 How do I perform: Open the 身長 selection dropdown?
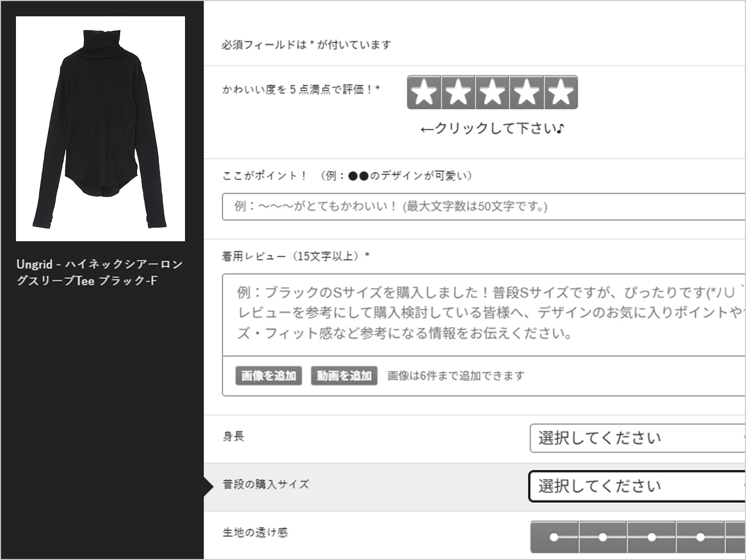coord(638,438)
